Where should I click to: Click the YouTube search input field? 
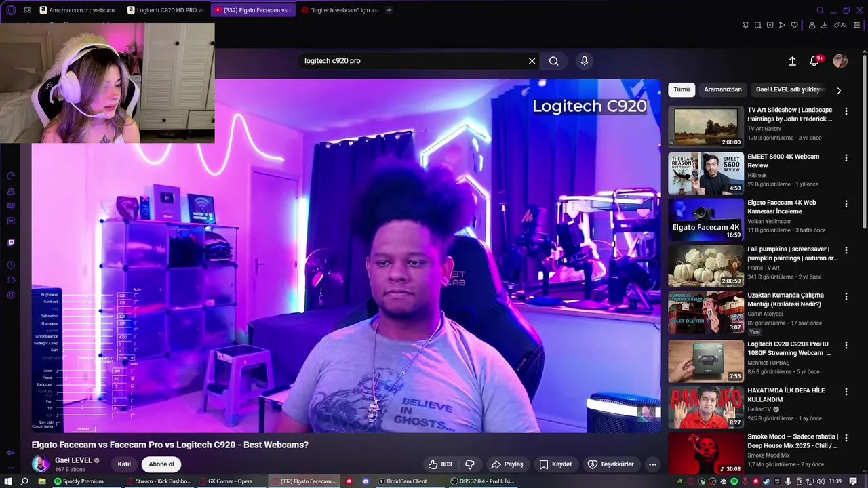pos(414,61)
